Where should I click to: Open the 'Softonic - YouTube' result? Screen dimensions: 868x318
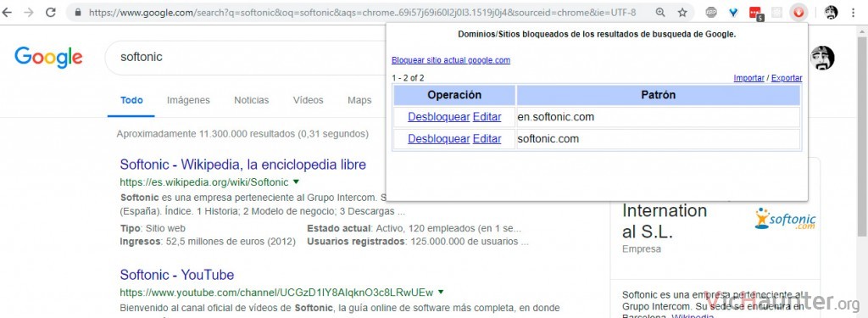[177, 275]
